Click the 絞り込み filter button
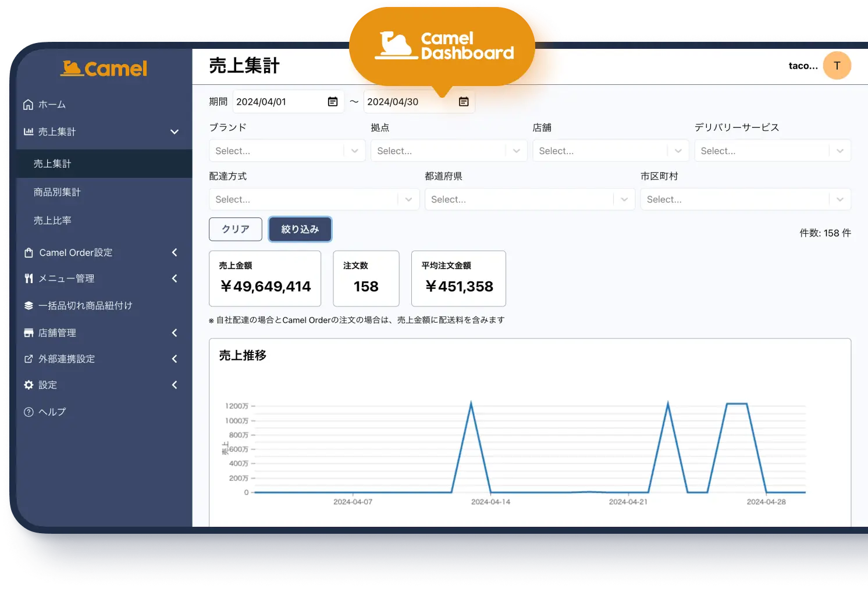The width and height of the screenshot is (868, 589). [x=300, y=229]
